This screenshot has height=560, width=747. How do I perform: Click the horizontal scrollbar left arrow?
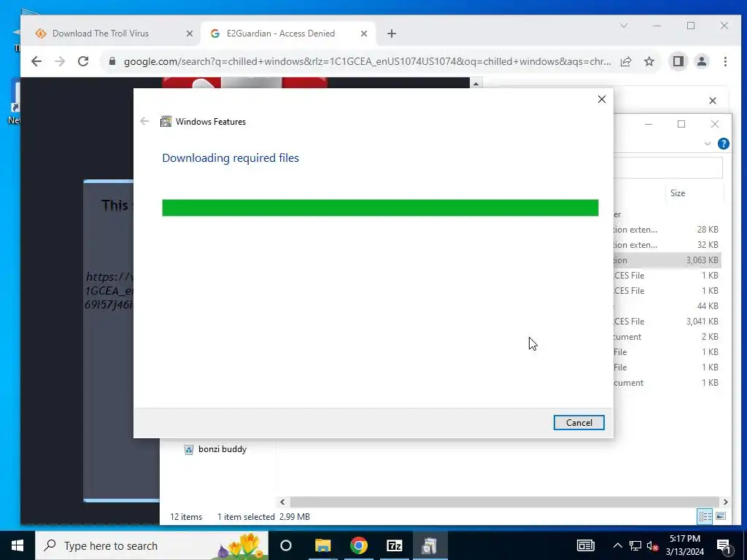[x=282, y=502]
